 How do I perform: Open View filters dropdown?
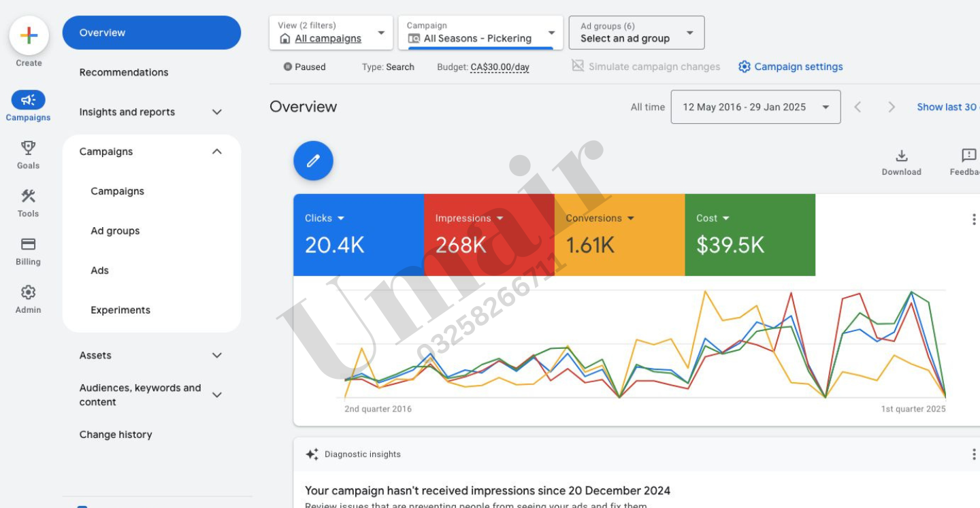point(331,33)
